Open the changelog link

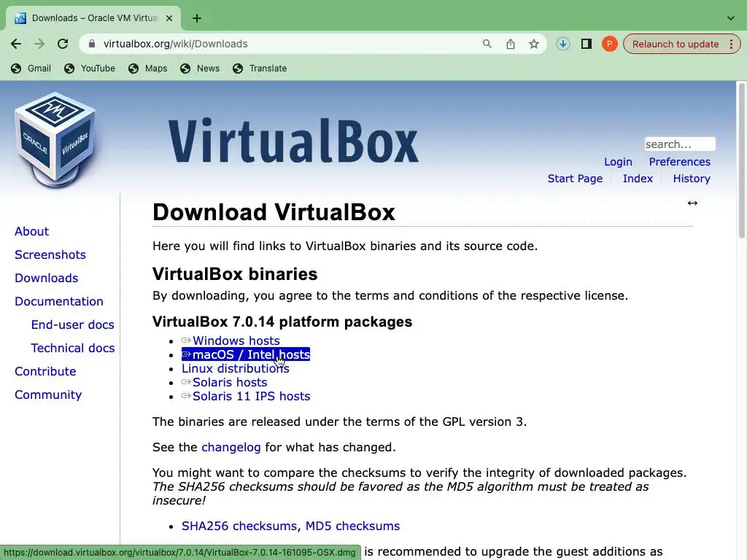tap(231, 447)
